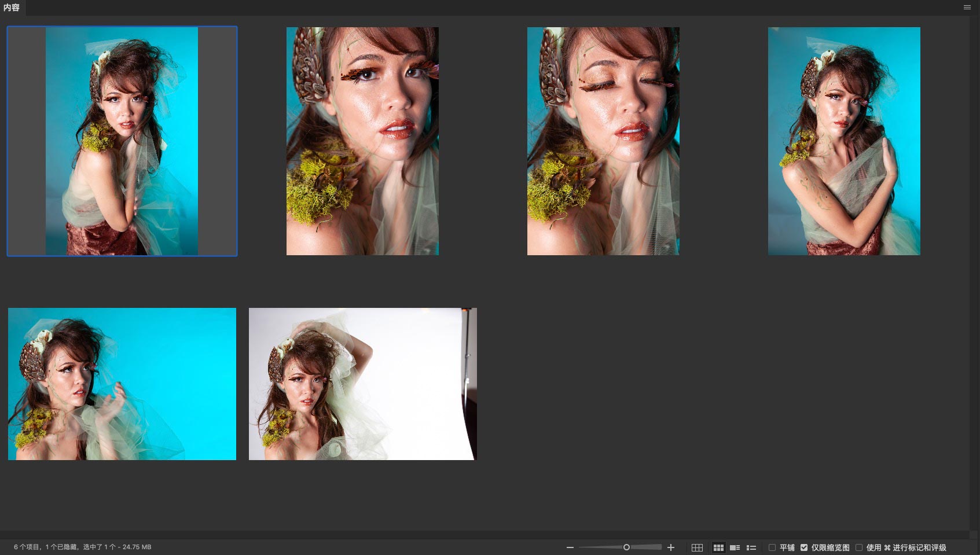The width and height of the screenshot is (980, 555).
Task: Select the landscape photo with cyan background
Action: 122,384
